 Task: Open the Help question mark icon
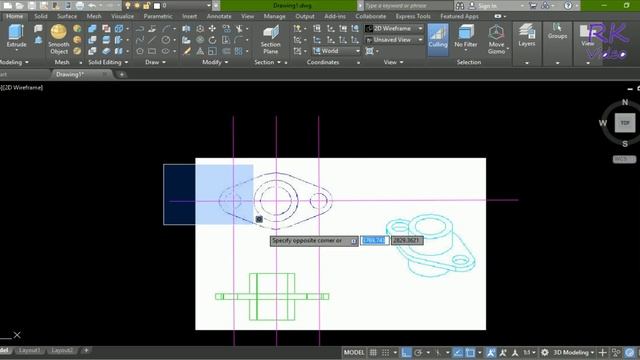[568, 5]
